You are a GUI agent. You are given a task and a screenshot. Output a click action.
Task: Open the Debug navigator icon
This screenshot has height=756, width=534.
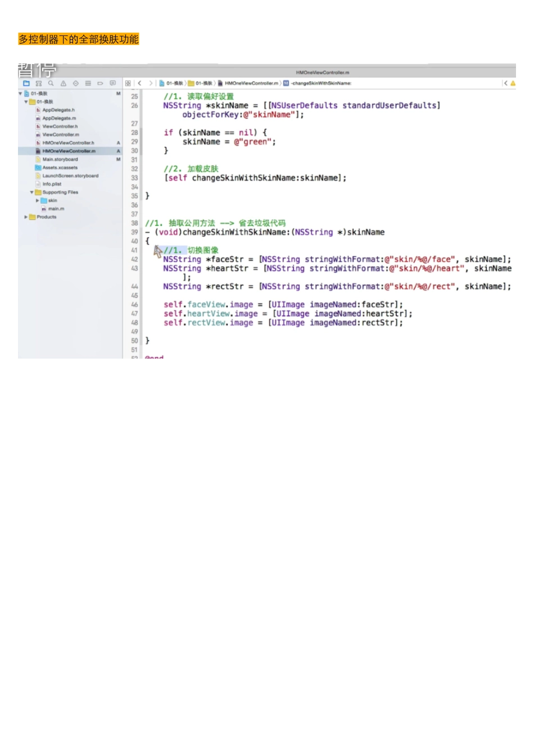[x=88, y=83]
